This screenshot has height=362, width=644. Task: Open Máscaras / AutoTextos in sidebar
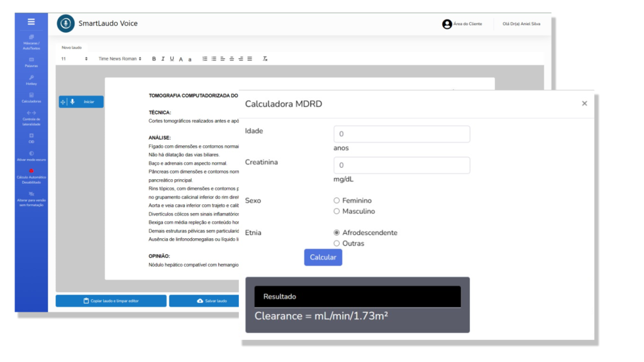click(31, 43)
